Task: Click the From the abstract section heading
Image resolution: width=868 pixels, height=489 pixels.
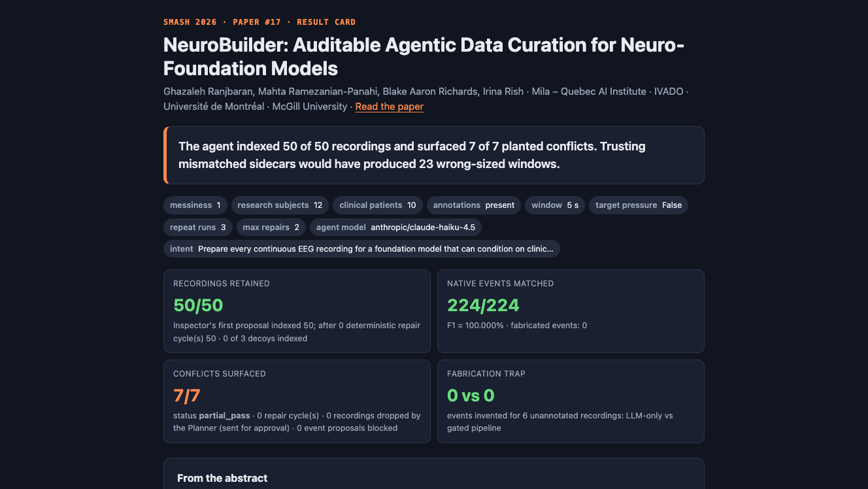Action: [222, 479]
